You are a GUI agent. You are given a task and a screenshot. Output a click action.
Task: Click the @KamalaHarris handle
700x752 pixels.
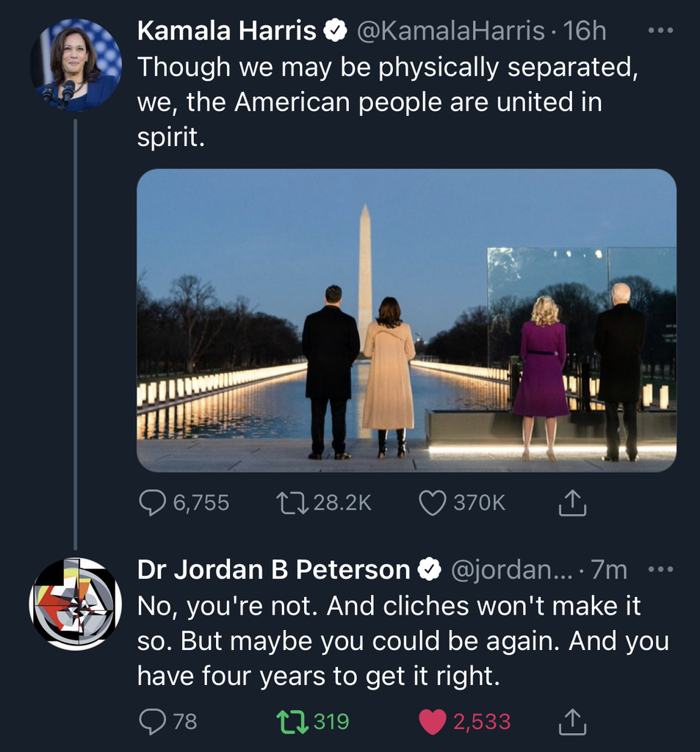pyautogui.click(x=450, y=31)
